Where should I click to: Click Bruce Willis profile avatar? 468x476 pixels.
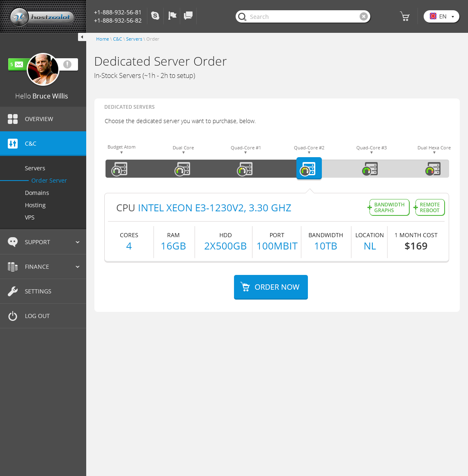click(43, 69)
